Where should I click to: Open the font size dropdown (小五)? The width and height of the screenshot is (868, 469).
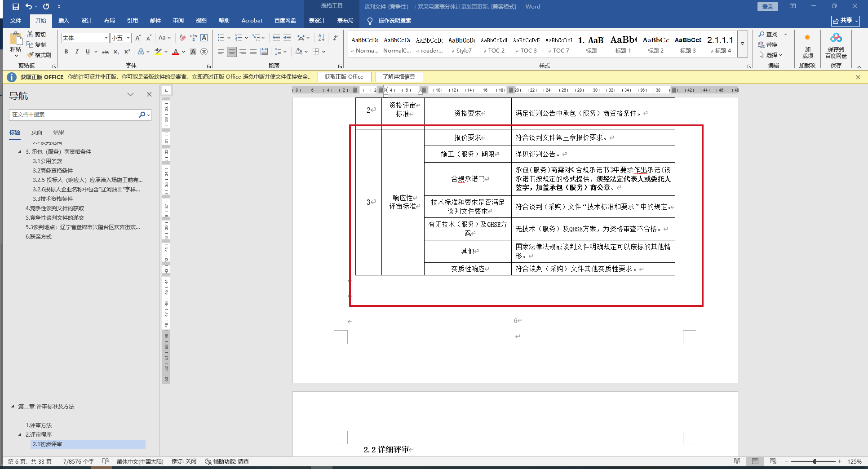(128, 38)
